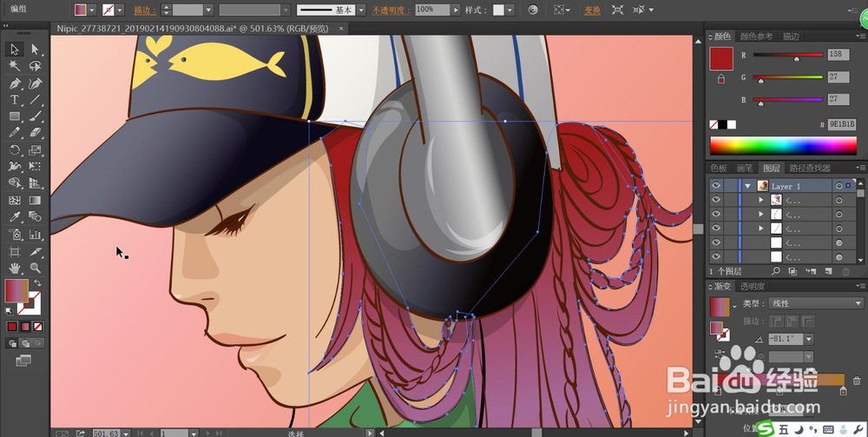This screenshot has width=868, height=437.
Task: Hide Layer 1 with its eye icon
Action: [716, 186]
